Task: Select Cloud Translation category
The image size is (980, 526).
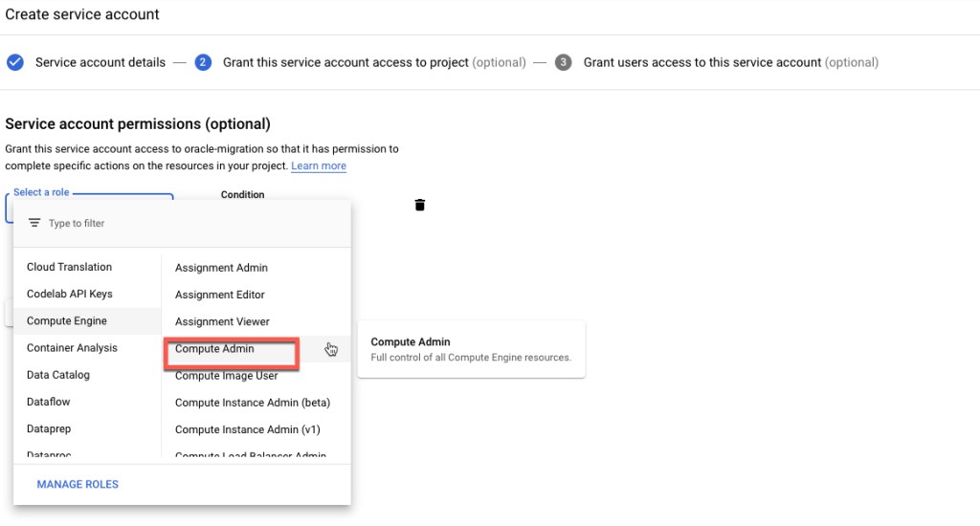Action: pos(69,267)
